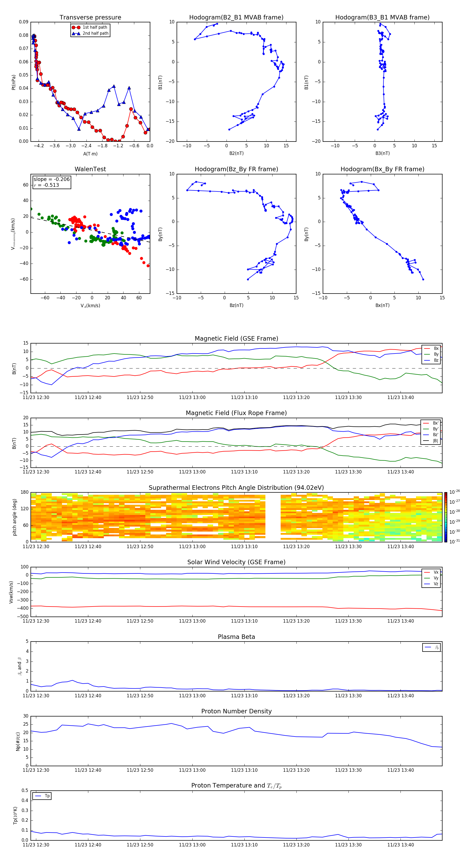Select the Vx entry in velocity legend
This screenshot has height=868, width=473.
click(x=431, y=573)
